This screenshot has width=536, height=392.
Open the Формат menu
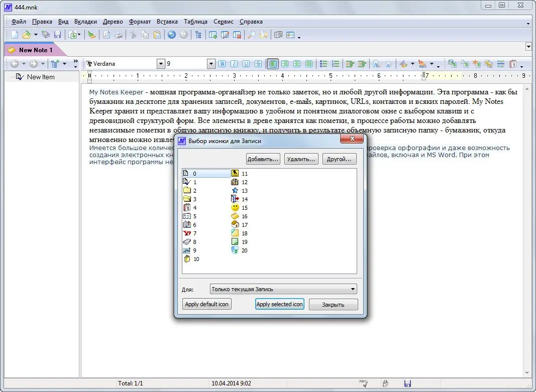[x=140, y=22]
